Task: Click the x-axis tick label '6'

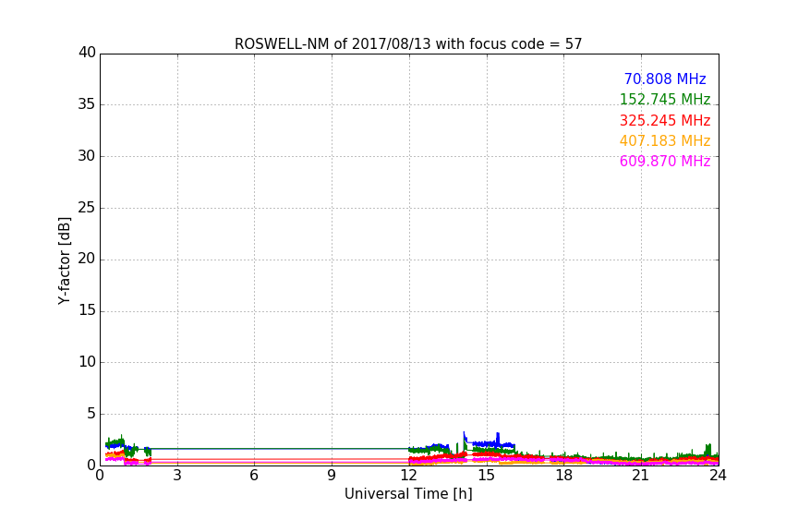Action: [254, 476]
